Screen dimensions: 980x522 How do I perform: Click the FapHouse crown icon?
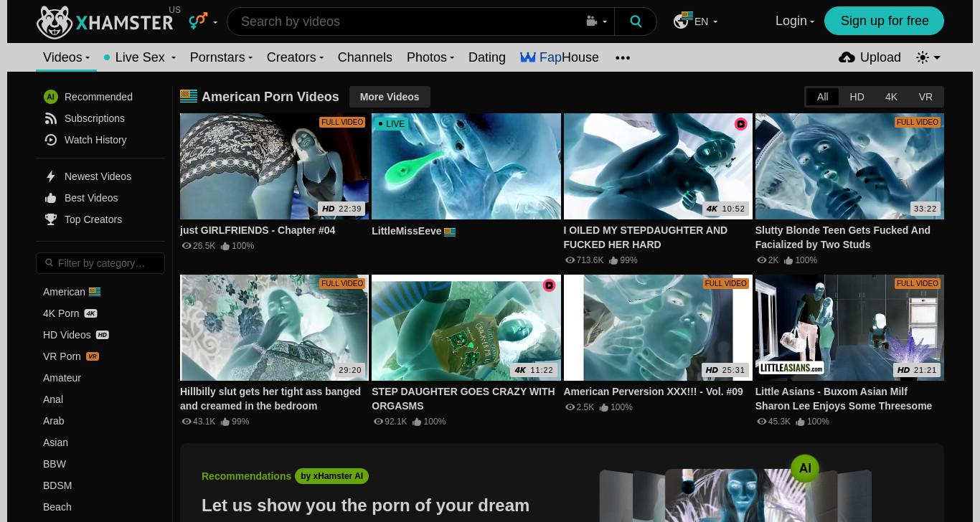click(528, 57)
